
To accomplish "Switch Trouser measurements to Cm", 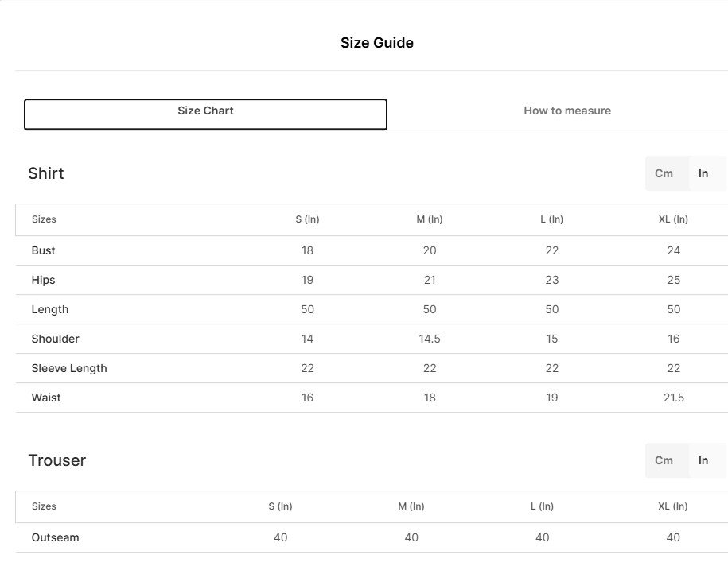I will [x=664, y=460].
